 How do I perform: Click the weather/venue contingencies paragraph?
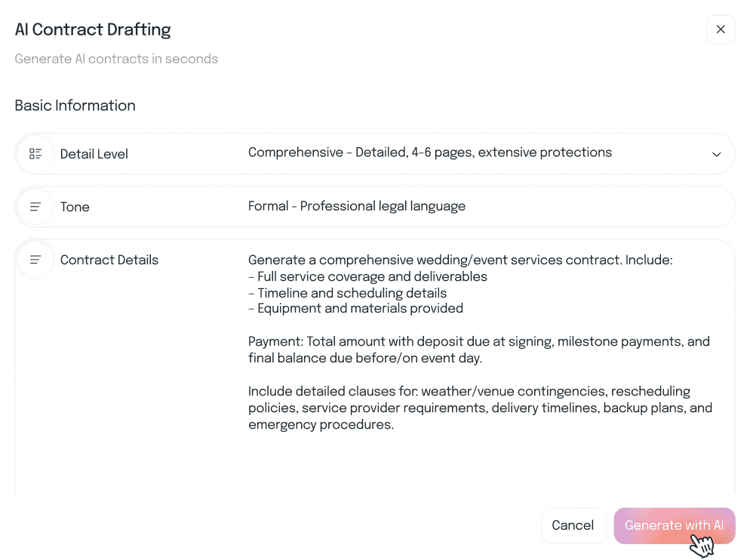(480, 408)
